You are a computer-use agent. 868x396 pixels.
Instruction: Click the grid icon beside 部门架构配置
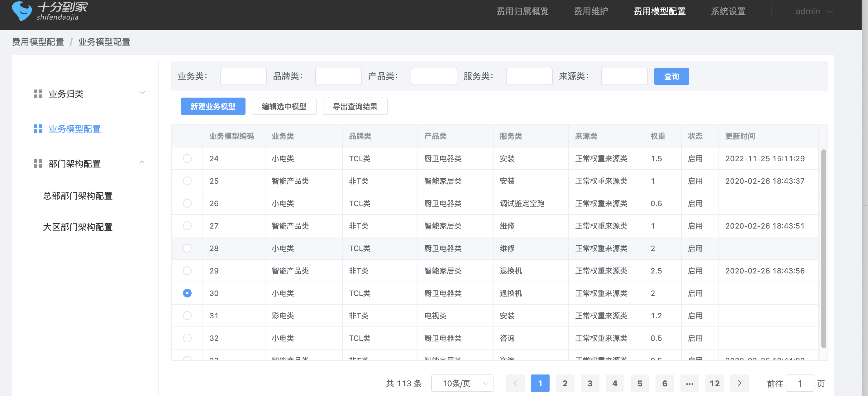(x=38, y=164)
